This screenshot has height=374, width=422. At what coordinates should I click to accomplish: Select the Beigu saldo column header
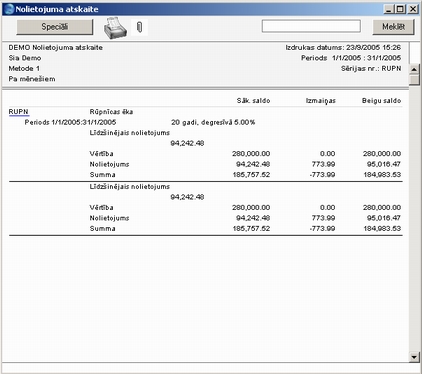pos(381,101)
